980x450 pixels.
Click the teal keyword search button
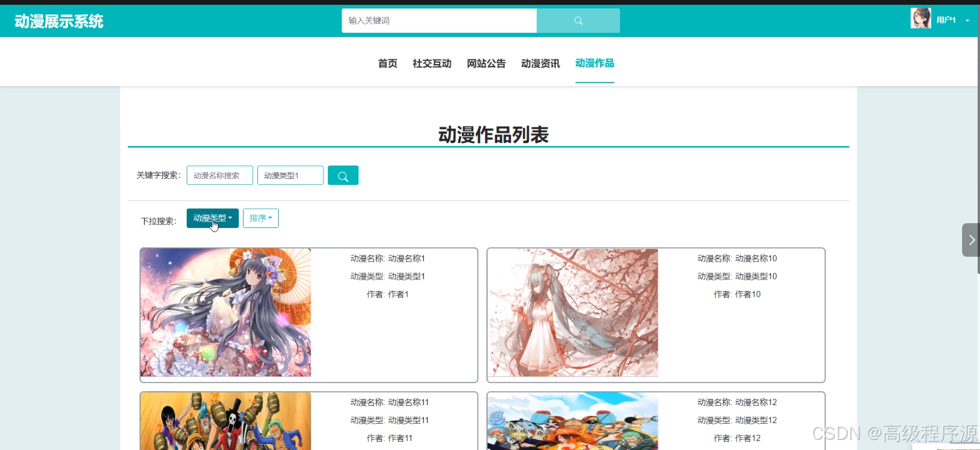(x=343, y=175)
